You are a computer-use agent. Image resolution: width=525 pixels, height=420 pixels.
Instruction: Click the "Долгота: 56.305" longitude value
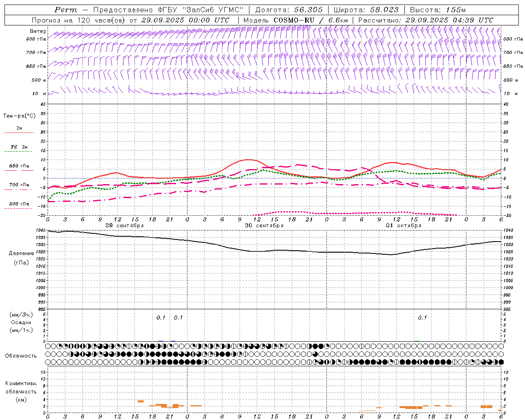[x=289, y=10]
